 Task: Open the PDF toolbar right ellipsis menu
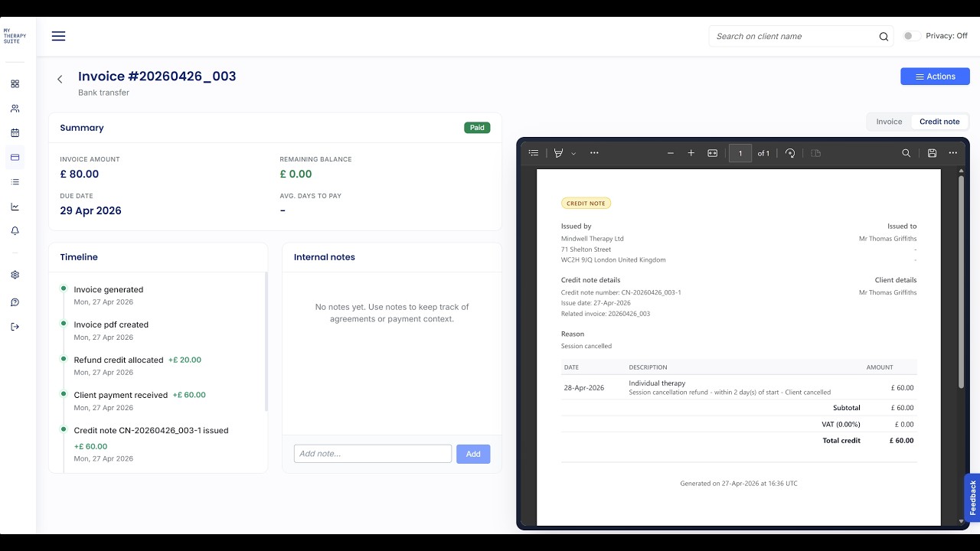coord(953,153)
